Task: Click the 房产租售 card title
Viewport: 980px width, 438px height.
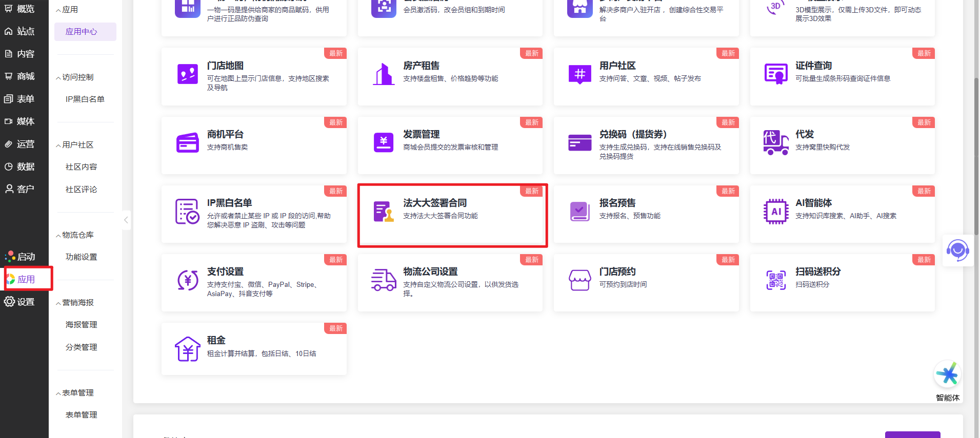Action: pos(422,66)
